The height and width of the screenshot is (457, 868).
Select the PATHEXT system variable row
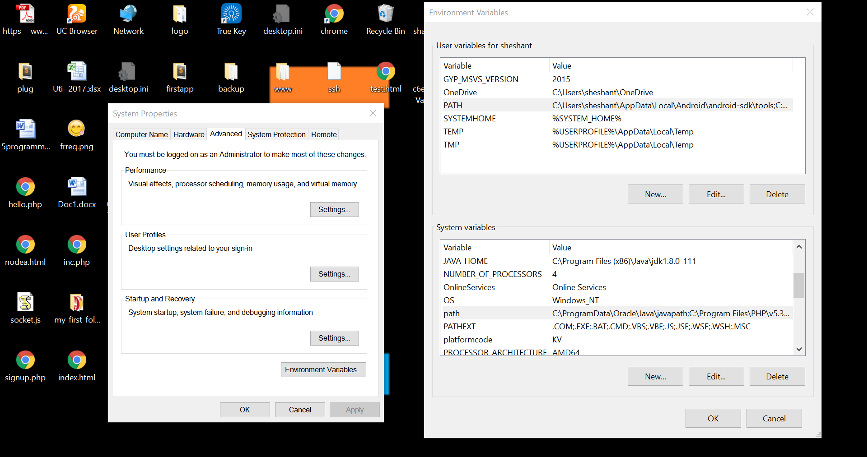pyautogui.click(x=617, y=326)
